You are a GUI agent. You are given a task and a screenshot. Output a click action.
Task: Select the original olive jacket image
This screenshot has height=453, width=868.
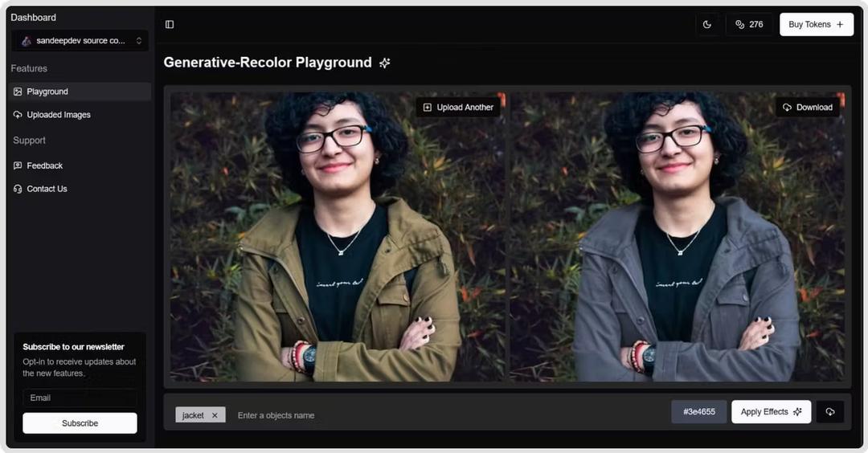(x=338, y=237)
